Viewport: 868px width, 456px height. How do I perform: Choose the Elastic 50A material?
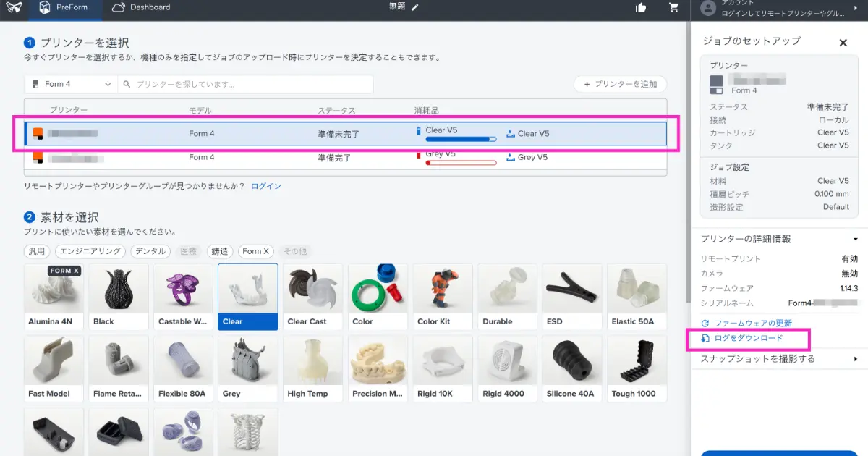coord(637,297)
